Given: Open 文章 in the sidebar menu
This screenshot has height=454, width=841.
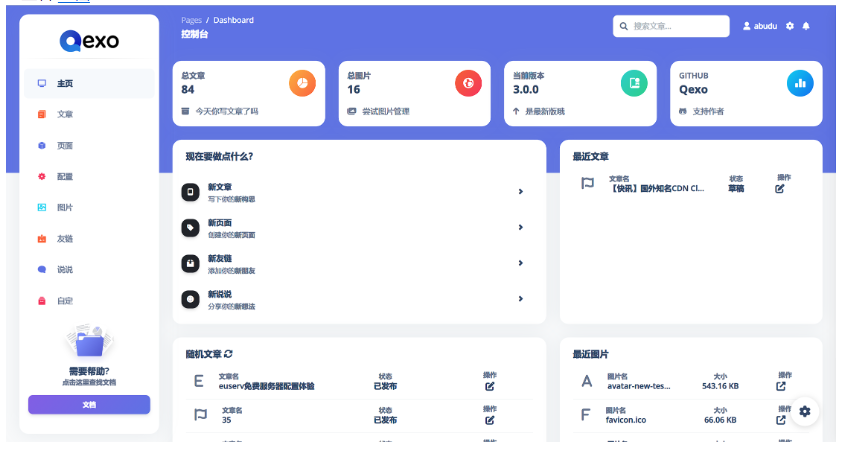Looking at the screenshot, I should [64, 114].
